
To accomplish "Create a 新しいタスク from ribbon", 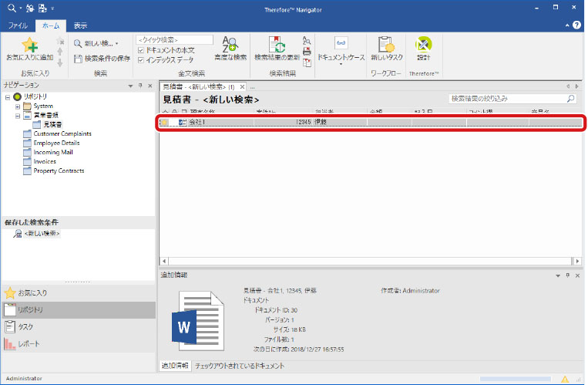I will tap(387, 48).
